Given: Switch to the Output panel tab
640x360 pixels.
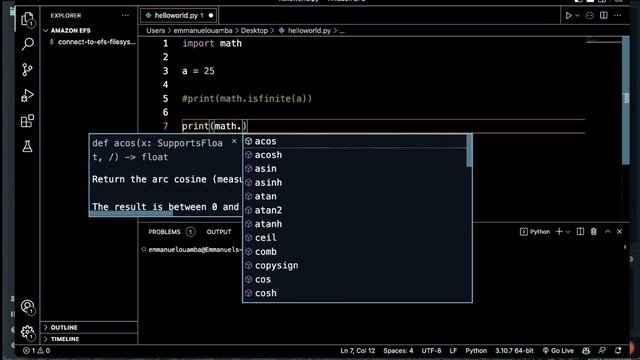Looking at the screenshot, I should click(219, 232).
